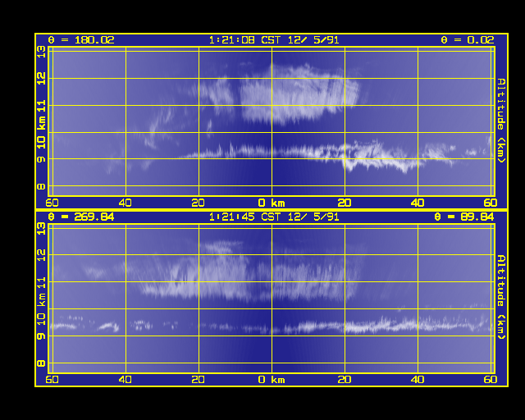Select altitude label 9 in the 1:21:45 plot
This screenshot has width=525, height=420.
[41, 336]
